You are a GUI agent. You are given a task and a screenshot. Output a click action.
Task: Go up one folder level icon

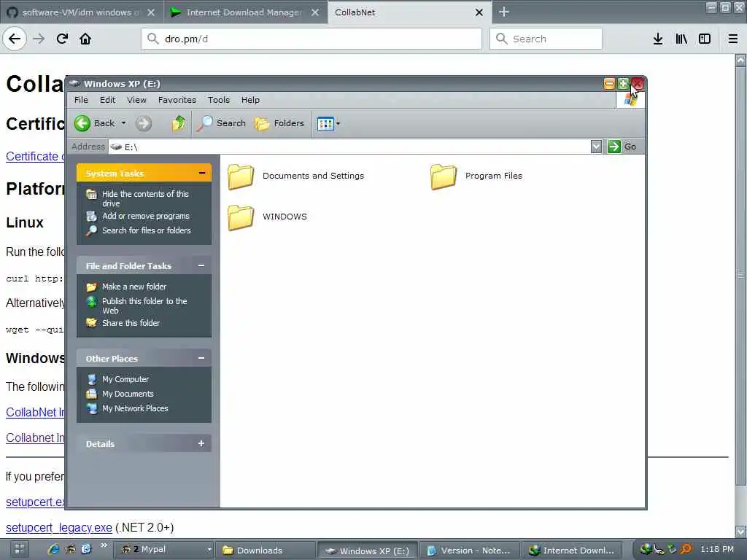click(x=179, y=123)
